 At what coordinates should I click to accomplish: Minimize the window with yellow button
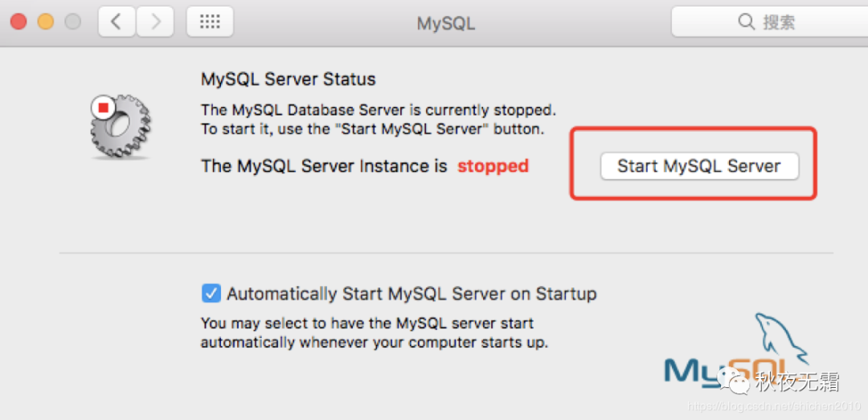coord(46,22)
